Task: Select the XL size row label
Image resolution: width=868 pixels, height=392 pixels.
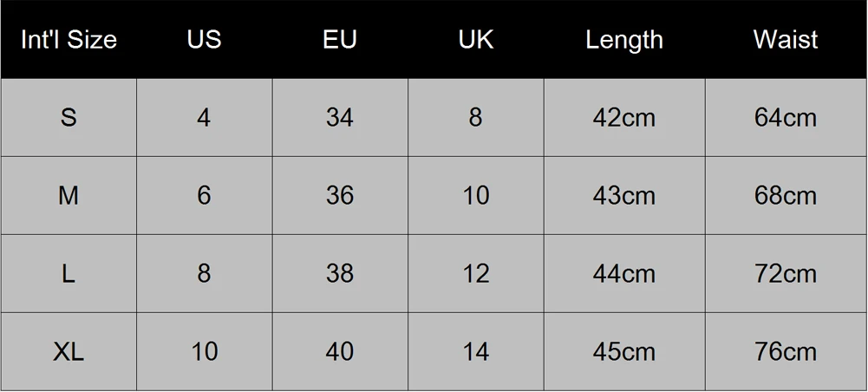Action: (x=69, y=351)
